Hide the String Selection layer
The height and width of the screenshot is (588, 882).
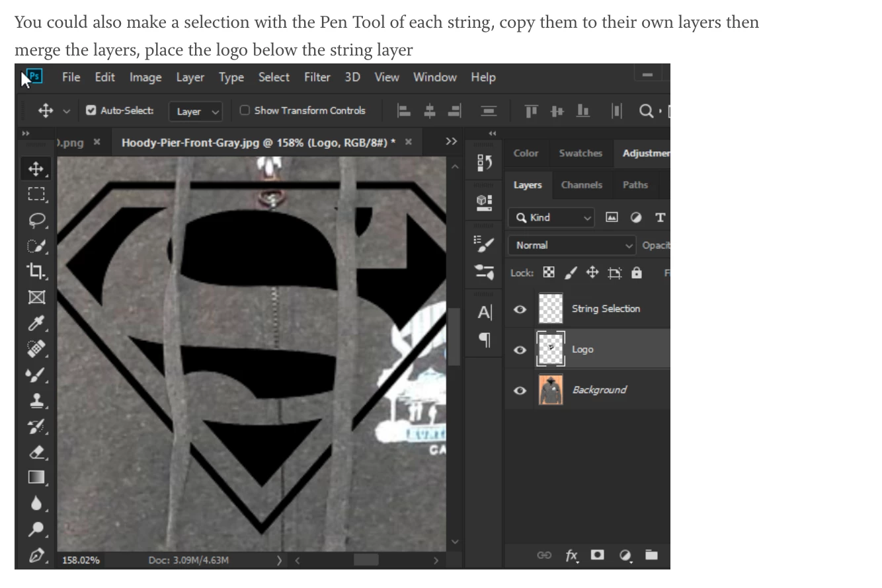520,309
